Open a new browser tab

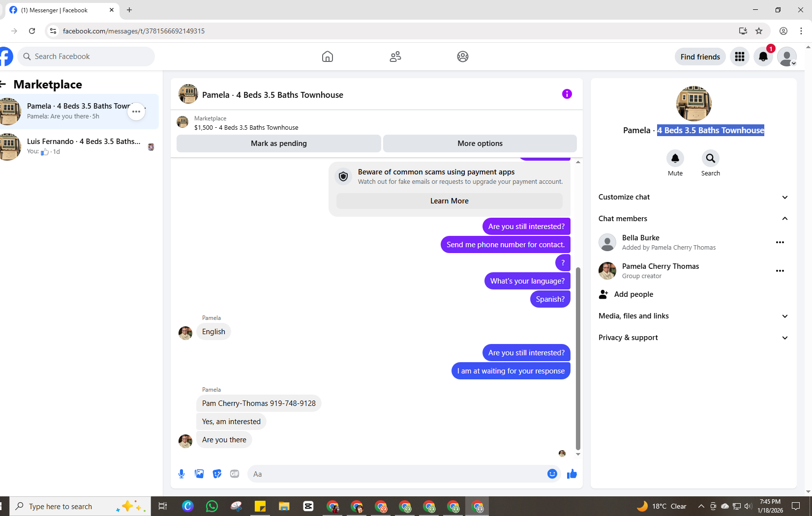click(x=129, y=10)
